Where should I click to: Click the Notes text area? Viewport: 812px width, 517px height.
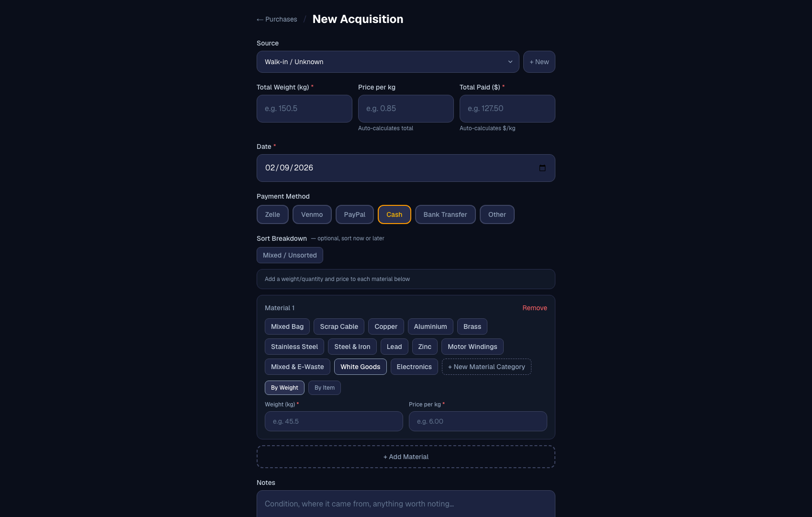406,504
